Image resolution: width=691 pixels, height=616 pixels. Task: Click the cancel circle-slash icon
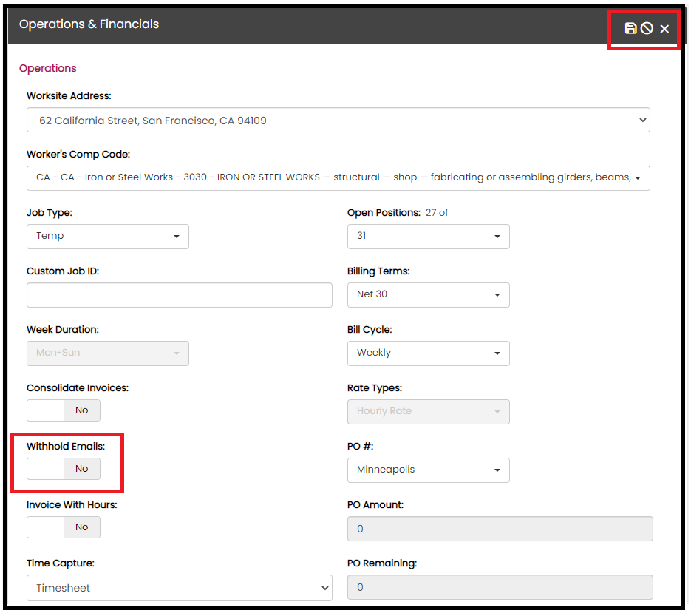tap(647, 29)
